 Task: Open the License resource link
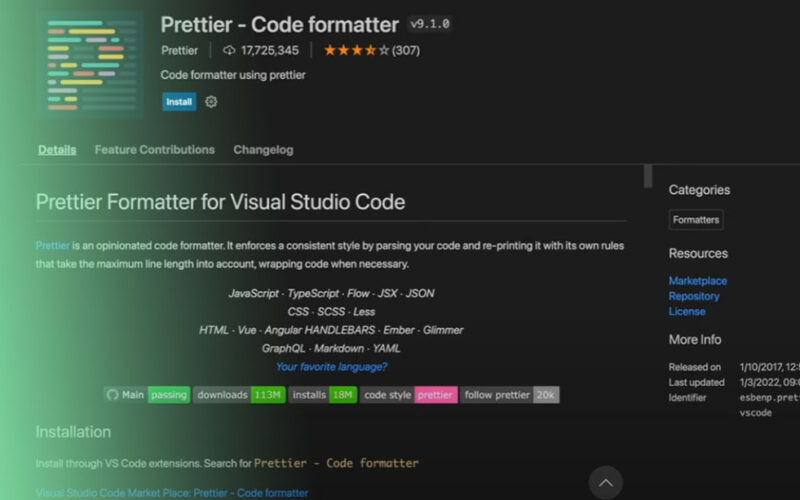tap(687, 311)
